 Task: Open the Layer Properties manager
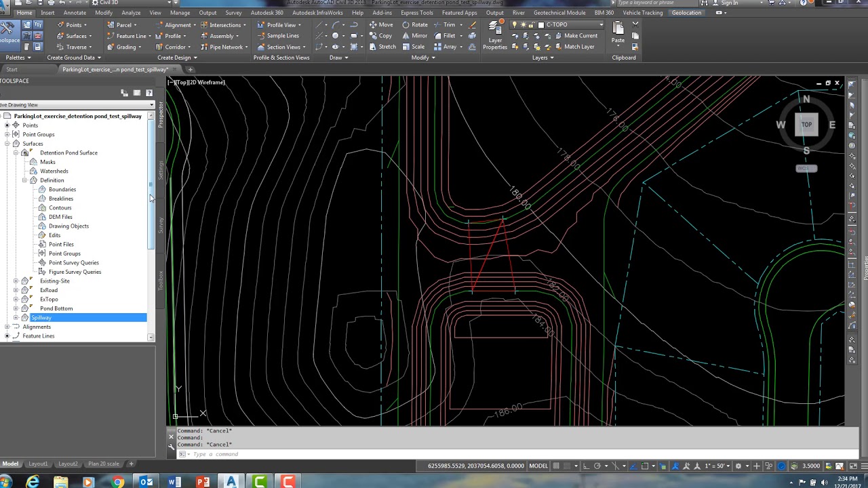pyautogui.click(x=495, y=35)
